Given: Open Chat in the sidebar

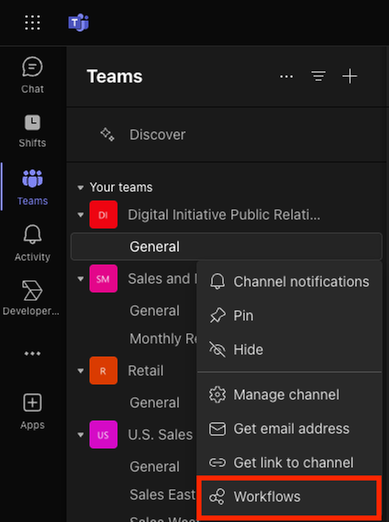Looking at the screenshot, I should click(x=32, y=75).
